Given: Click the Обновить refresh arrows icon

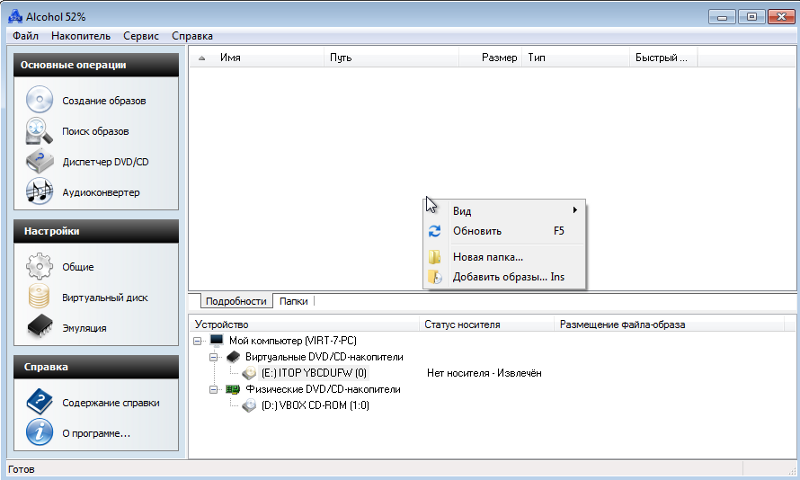Looking at the screenshot, I should 435,231.
